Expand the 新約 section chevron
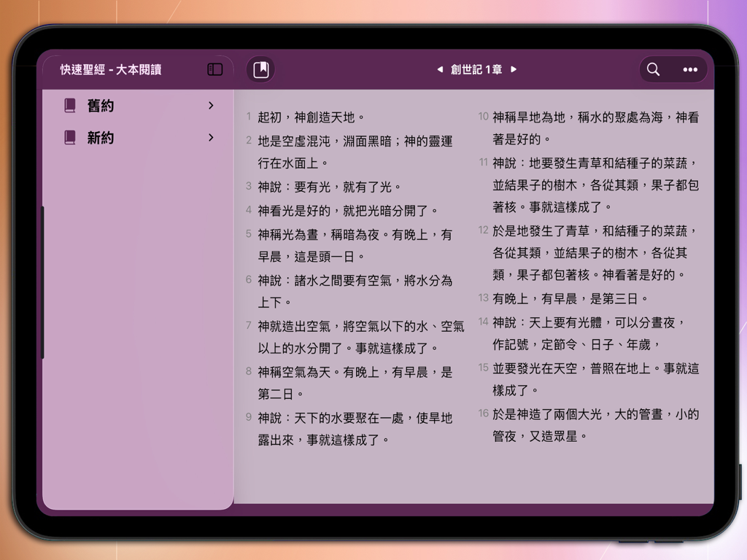Screen dimensions: 747x560 tap(211, 138)
